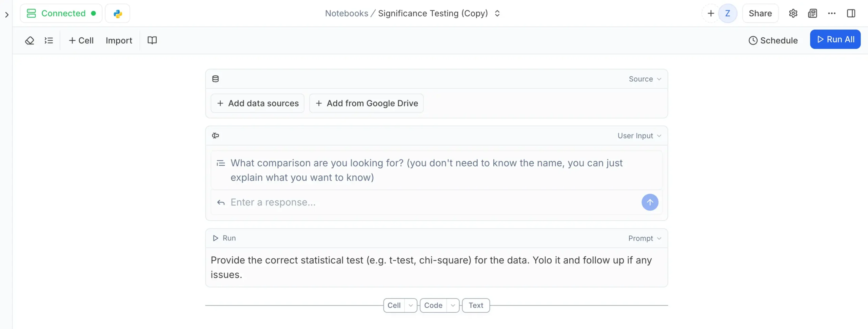Click Add data sources button
The height and width of the screenshot is (329, 868).
[257, 103]
